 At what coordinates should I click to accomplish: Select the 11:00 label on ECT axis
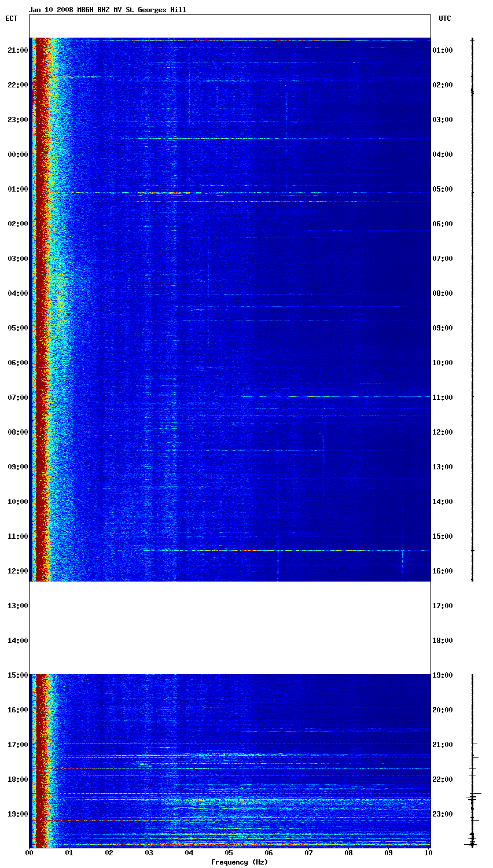[18, 536]
